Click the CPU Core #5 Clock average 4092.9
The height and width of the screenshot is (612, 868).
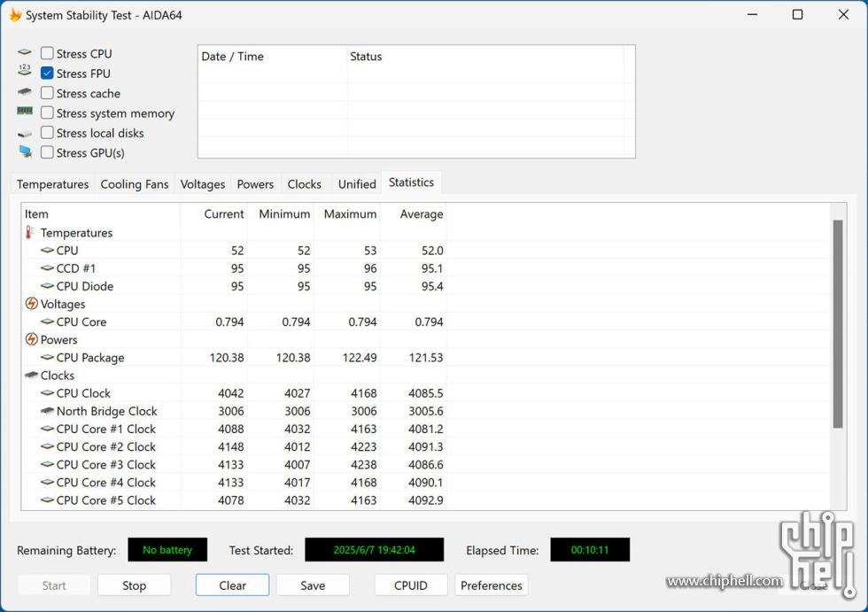(426, 500)
